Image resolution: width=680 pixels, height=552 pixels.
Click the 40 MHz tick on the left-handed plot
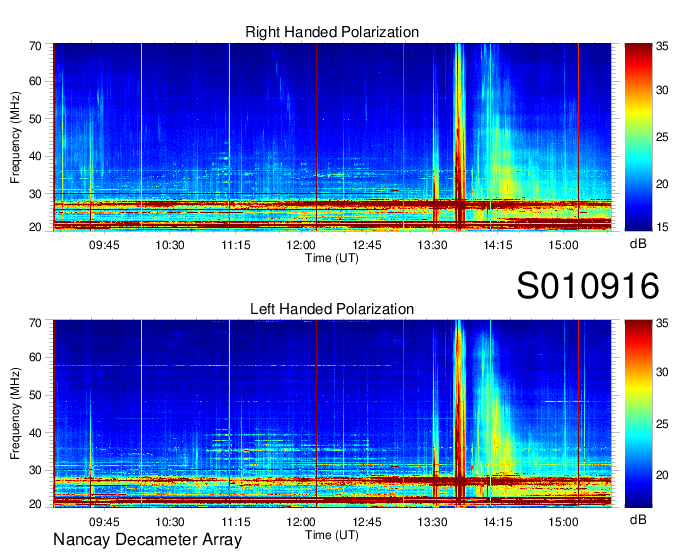pos(35,433)
